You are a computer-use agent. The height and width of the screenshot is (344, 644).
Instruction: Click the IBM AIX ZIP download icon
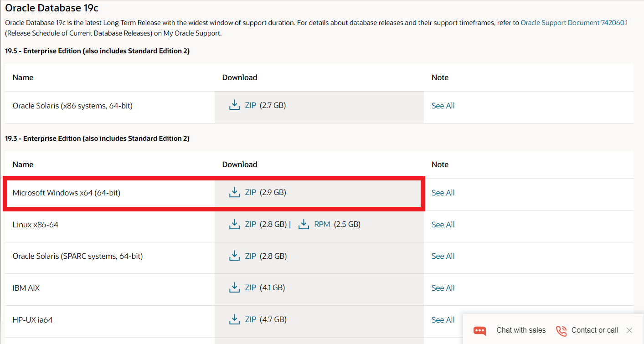pos(234,288)
